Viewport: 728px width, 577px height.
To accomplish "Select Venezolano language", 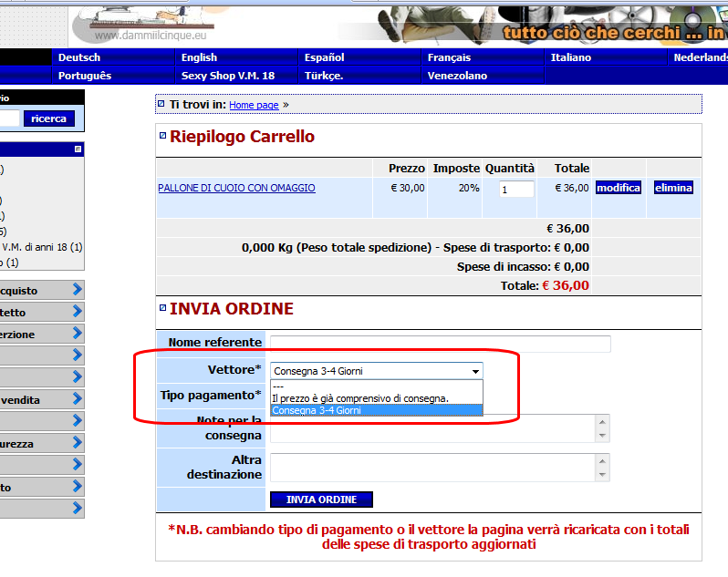I will point(457,76).
